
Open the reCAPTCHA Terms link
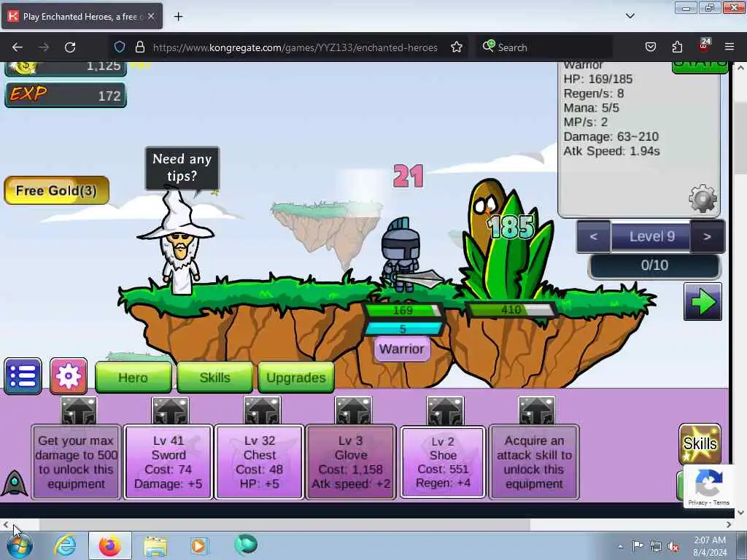721,502
